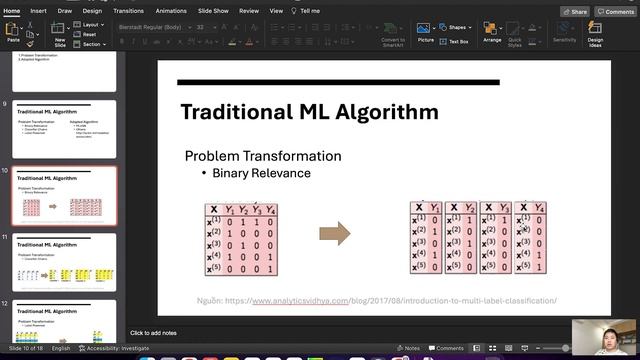This screenshot has height=360, width=640.
Task: Open Picture dropdown arrow
Action: tap(433, 28)
